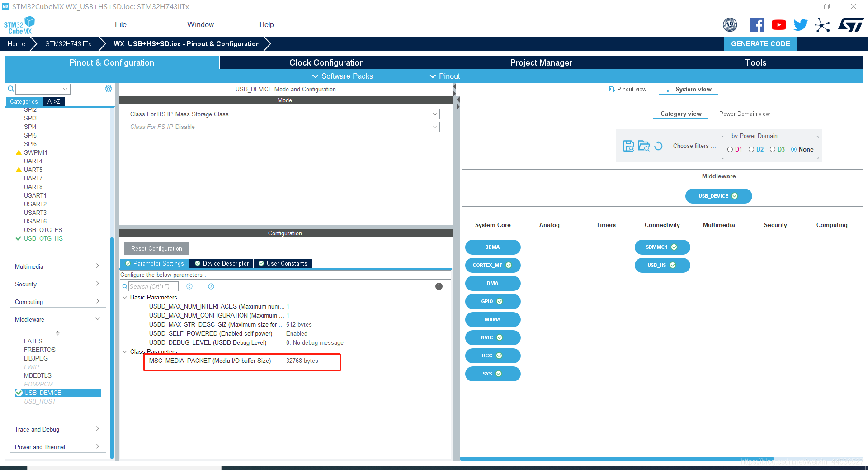Click the reset filters refresh icon
The image size is (868, 470).
pos(659,146)
